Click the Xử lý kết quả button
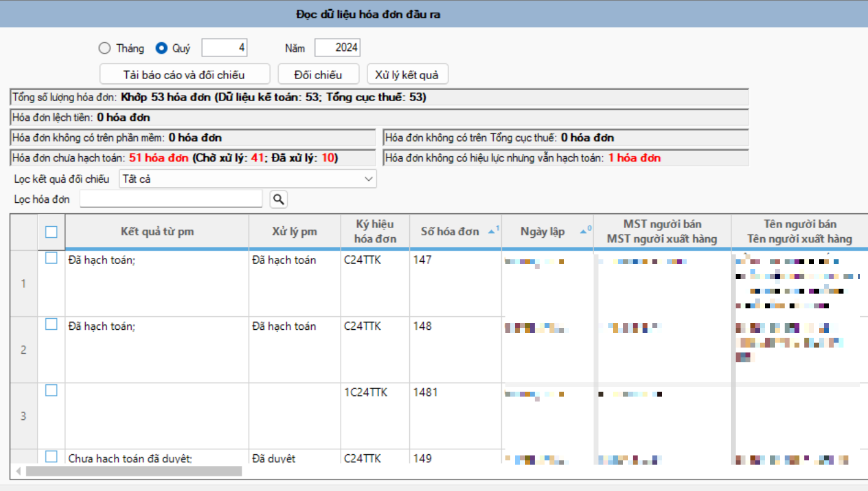The image size is (868, 491). point(407,75)
